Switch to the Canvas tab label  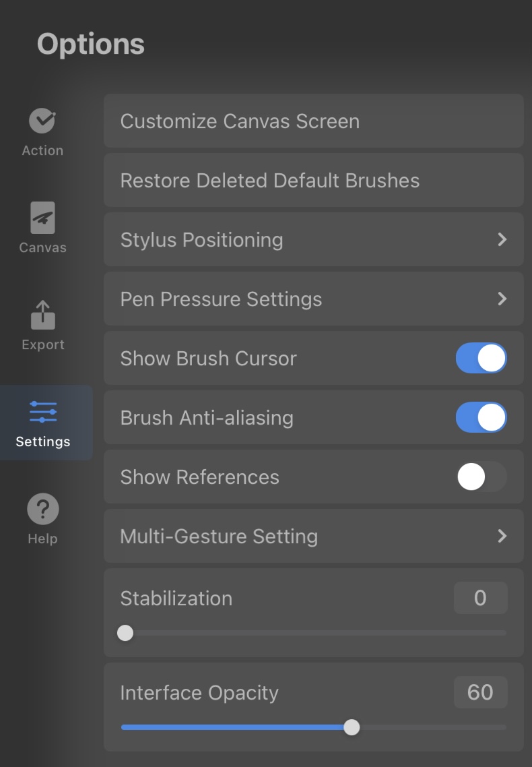(42, 247)
